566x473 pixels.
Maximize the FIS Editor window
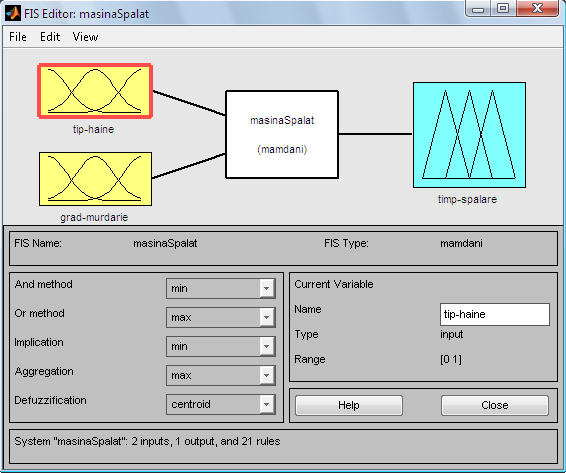tap(503, 8)
